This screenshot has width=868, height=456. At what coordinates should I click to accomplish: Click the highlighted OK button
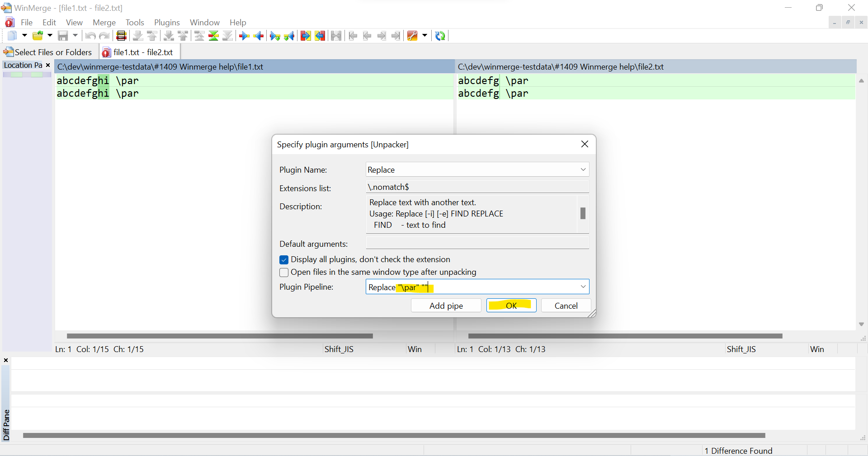click(511, 306)
